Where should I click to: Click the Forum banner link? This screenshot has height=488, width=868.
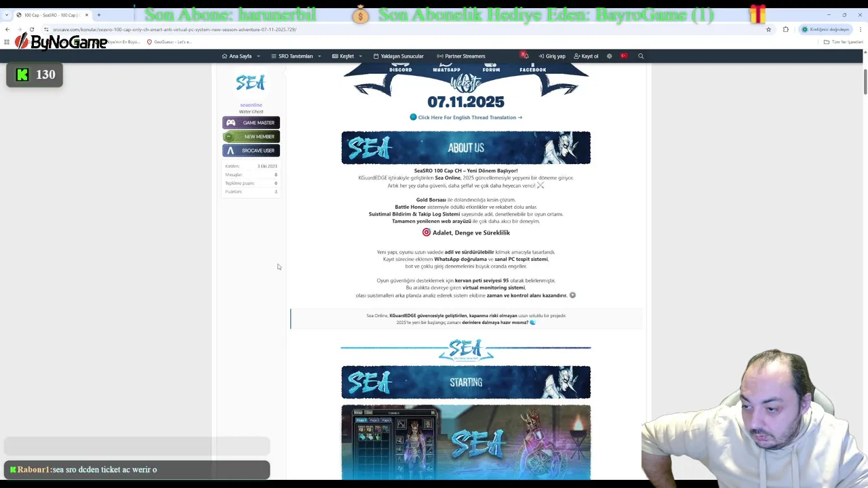coord(491,69)
